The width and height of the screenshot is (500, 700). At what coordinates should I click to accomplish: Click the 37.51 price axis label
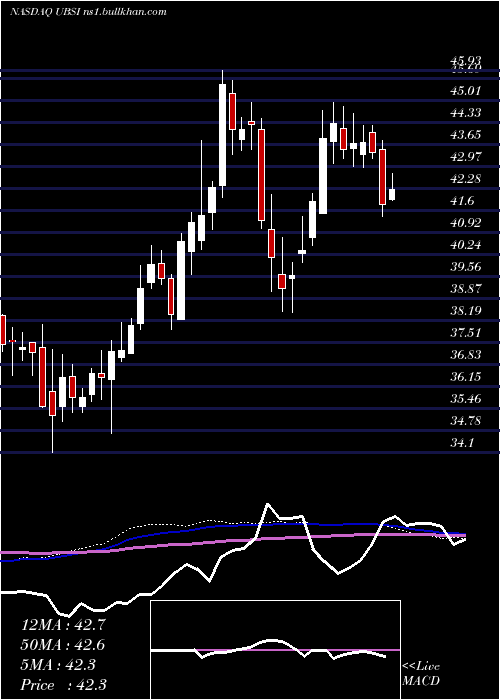tap(465, 333)
